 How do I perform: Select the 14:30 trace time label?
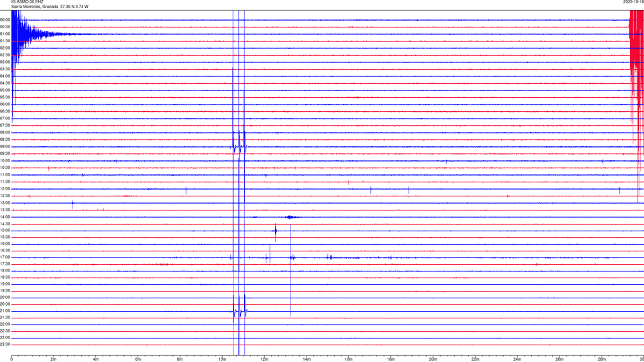point(5,224)
